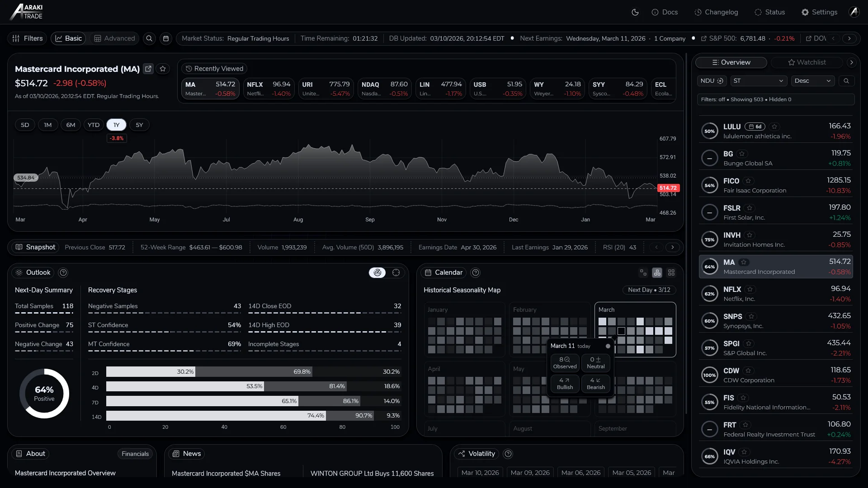Select the 5D chart timeframe
The image size is (868, 488).
coord(25,125)
